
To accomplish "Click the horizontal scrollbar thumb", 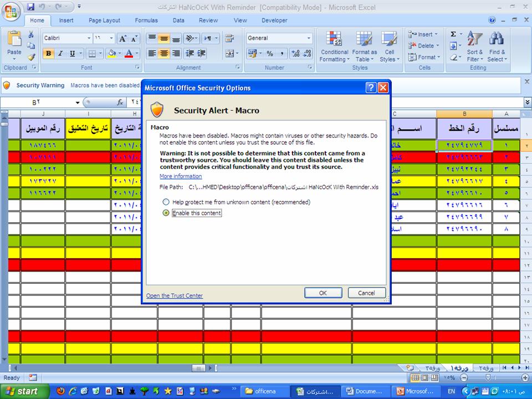I will (199, 368).
